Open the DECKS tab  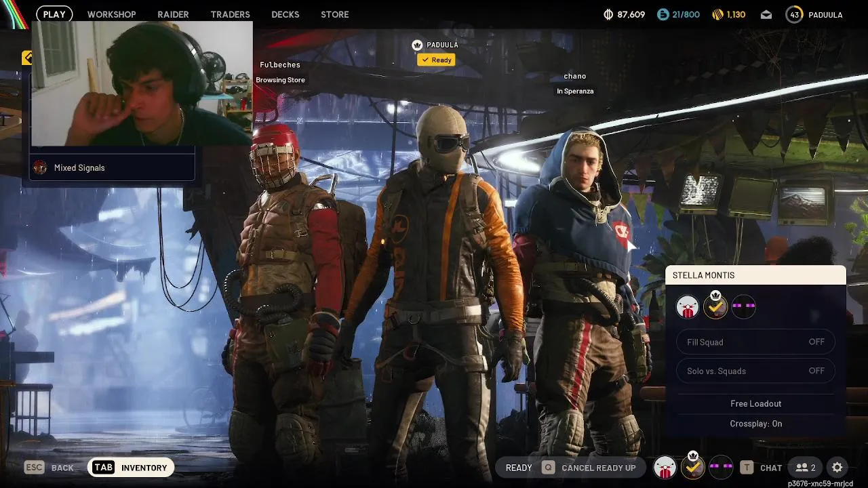[285, 14]
